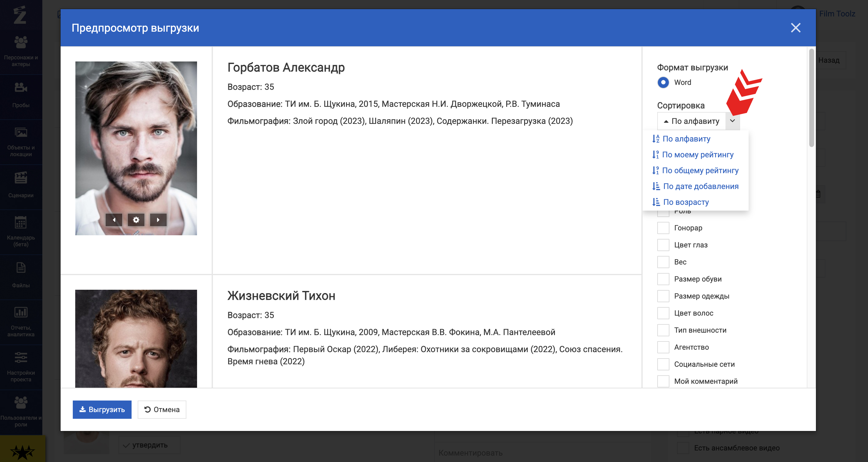868x462 pixels.
Task: Click the Отмена cancel button
Action: (162, 409)
